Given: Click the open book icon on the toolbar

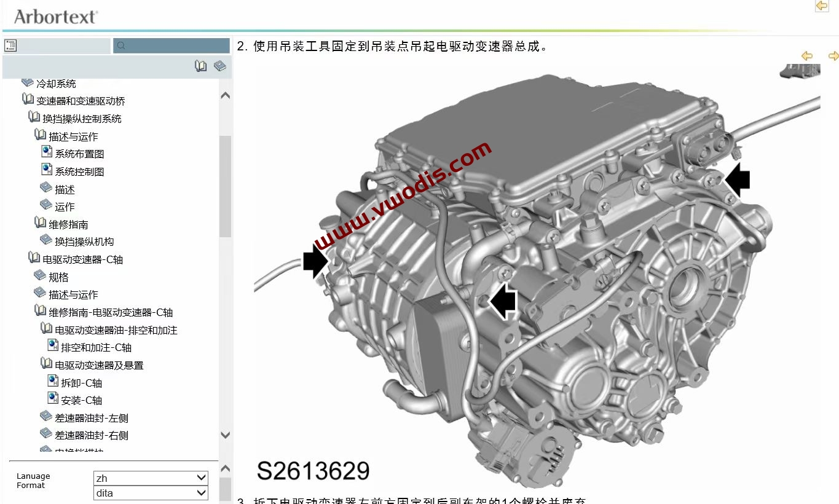Looking at the screenshot, I should click(200, 66).
